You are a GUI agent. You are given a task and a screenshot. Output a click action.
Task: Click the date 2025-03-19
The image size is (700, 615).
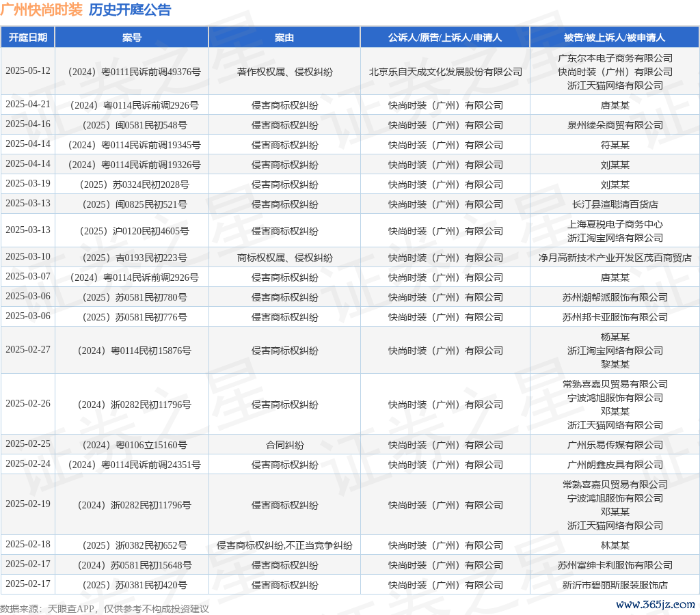[x=27, y=183]
